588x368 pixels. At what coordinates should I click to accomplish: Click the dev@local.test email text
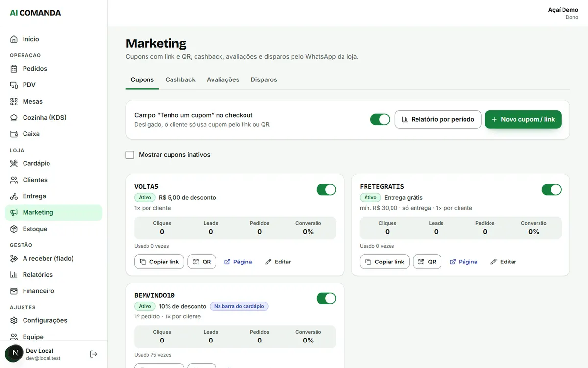tap(43, 358)
